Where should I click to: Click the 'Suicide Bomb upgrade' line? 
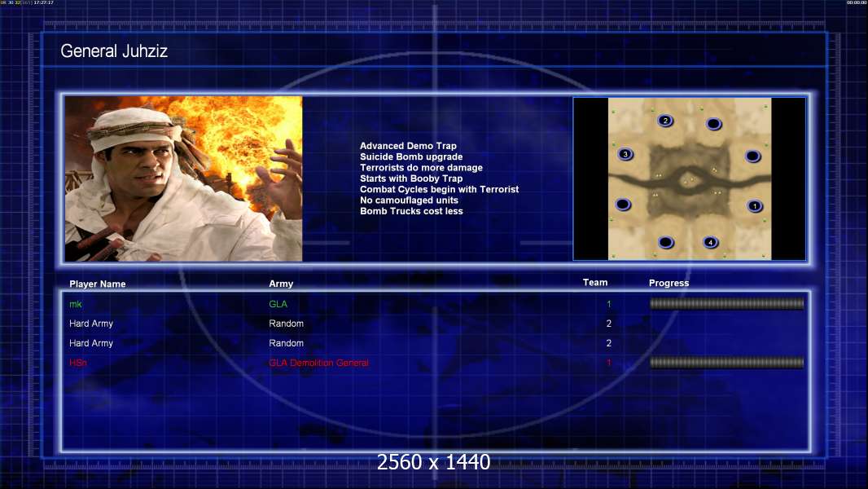(x=411, y=156)
